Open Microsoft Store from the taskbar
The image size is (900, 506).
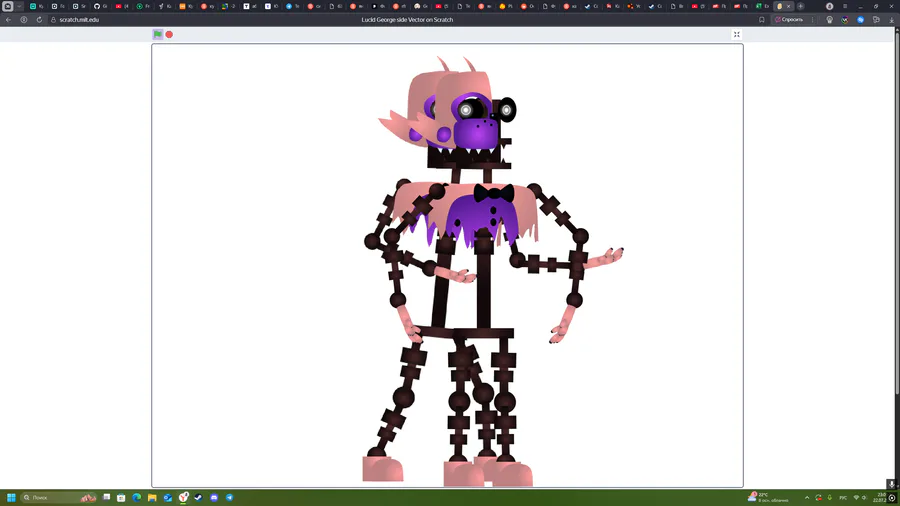coord(121,497)
